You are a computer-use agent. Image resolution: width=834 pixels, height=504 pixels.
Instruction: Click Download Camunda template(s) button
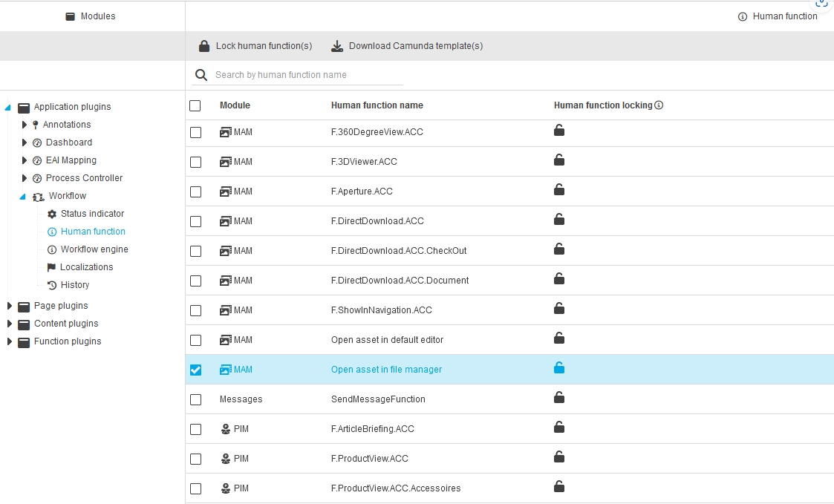click(407, 46)
